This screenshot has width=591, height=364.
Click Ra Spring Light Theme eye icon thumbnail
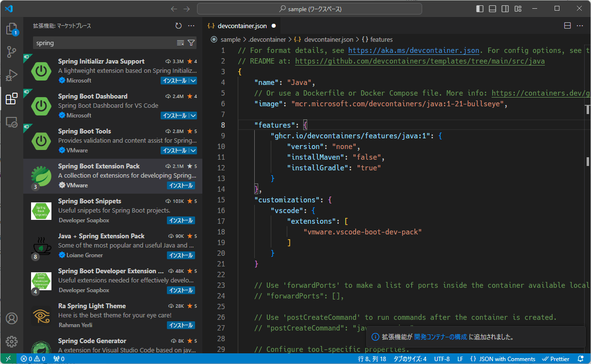click(x=41, y=316)
